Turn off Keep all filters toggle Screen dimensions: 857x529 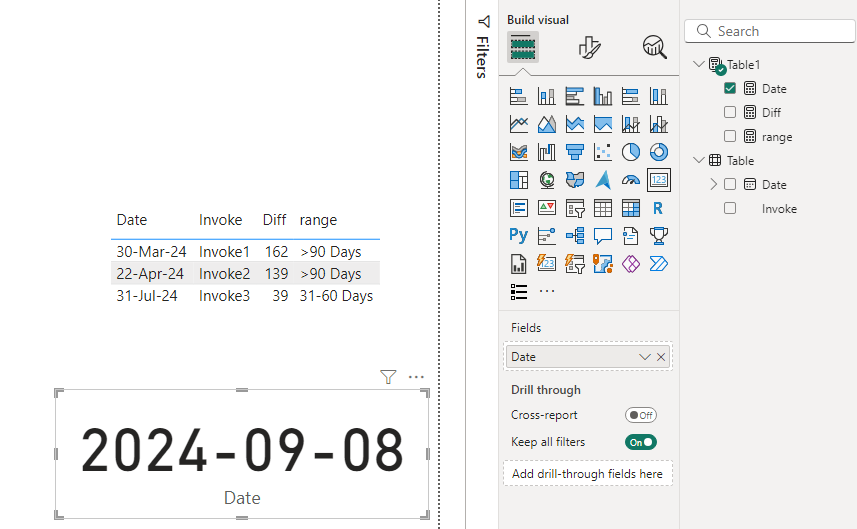(641, 442)
